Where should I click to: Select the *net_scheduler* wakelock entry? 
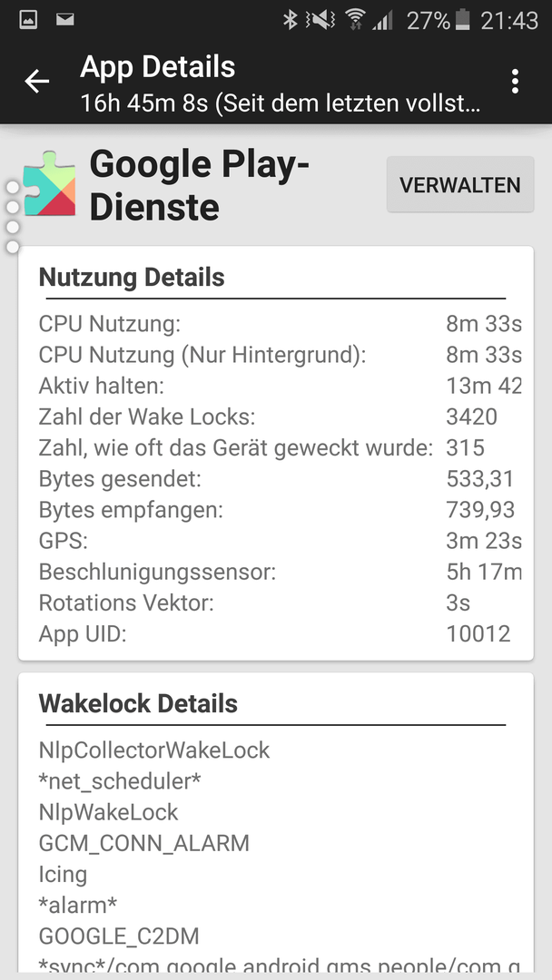pos(120,781)
